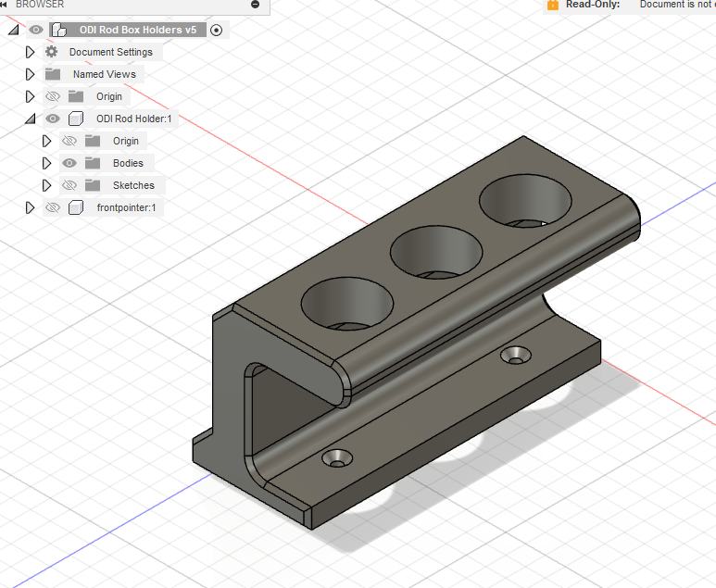
Task: Click the ODI Rod Holder:1 component cube icon
Action: (x=76, y=119)
